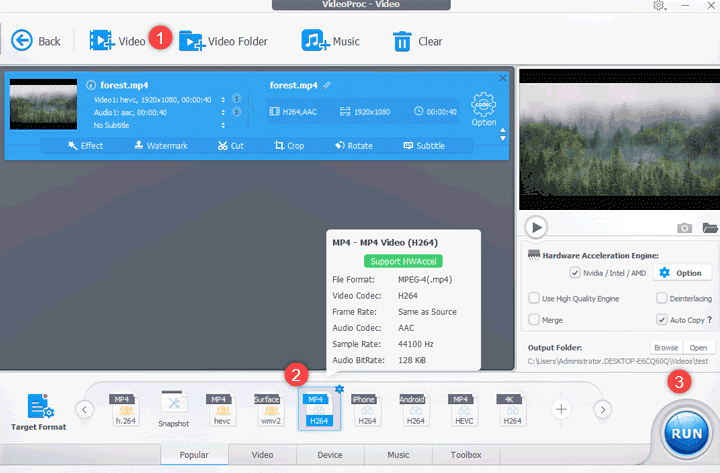The height and width of the screenshot is (473, 720).
Task: Select the MP4 h.264 preset
Action: (x=124, y=410)
